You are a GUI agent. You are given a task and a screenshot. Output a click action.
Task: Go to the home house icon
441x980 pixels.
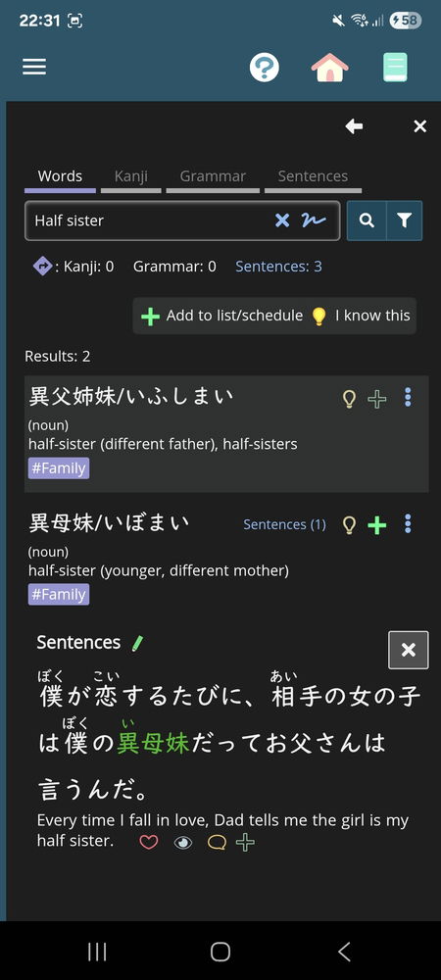tap(330, 67)
